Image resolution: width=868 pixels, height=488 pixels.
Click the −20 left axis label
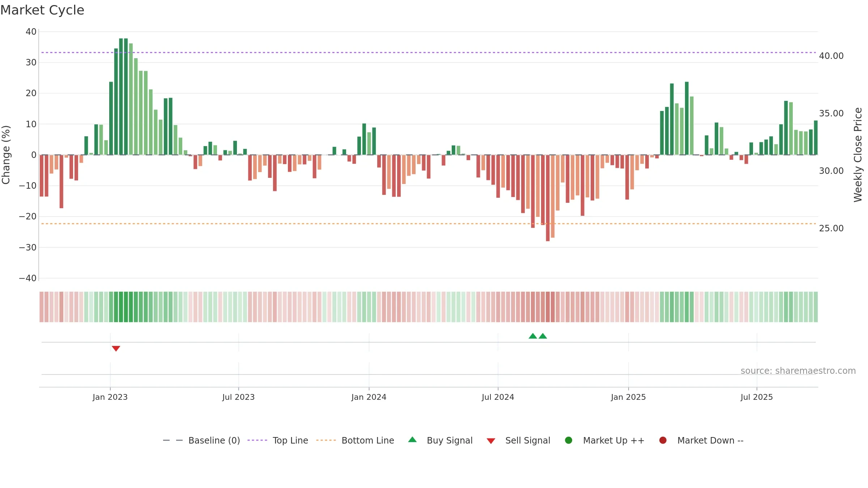pos(28,217)
